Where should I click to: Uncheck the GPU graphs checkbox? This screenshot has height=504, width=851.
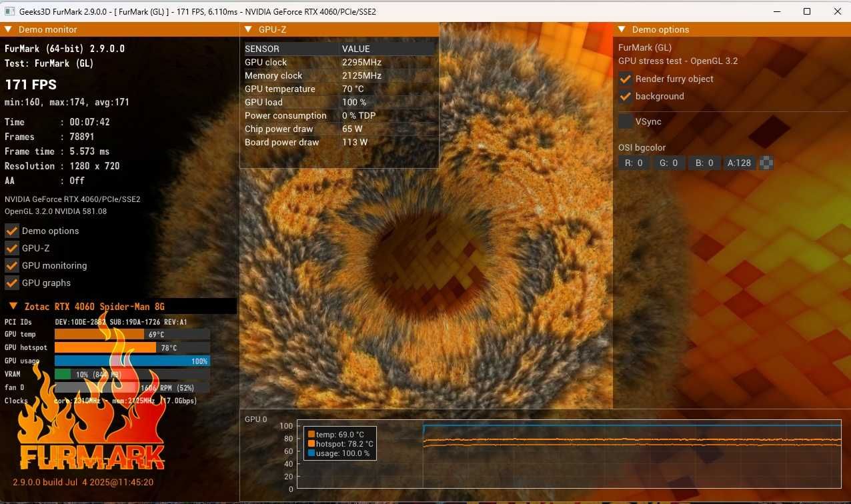click(12, 283)
